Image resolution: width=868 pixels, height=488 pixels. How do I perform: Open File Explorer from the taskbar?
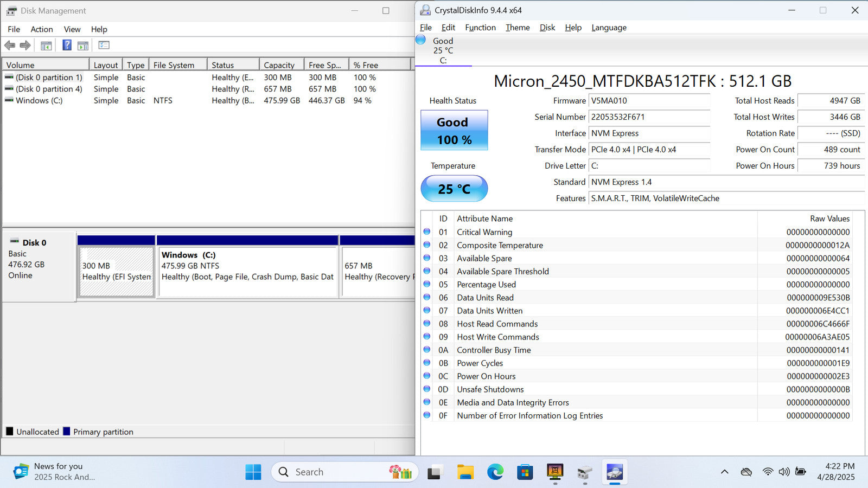465,472
